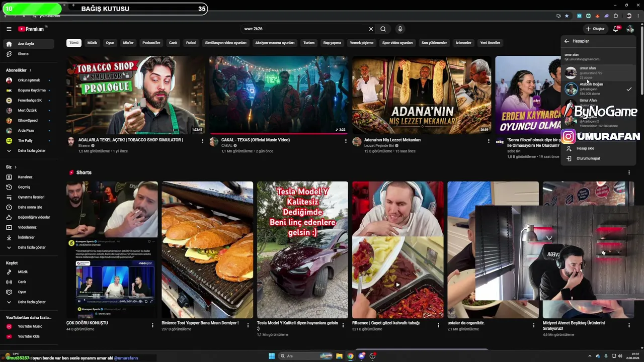Screen dimensions: 644x362
Task: Start voice search with the microphone icon
Action: (400, 29)
